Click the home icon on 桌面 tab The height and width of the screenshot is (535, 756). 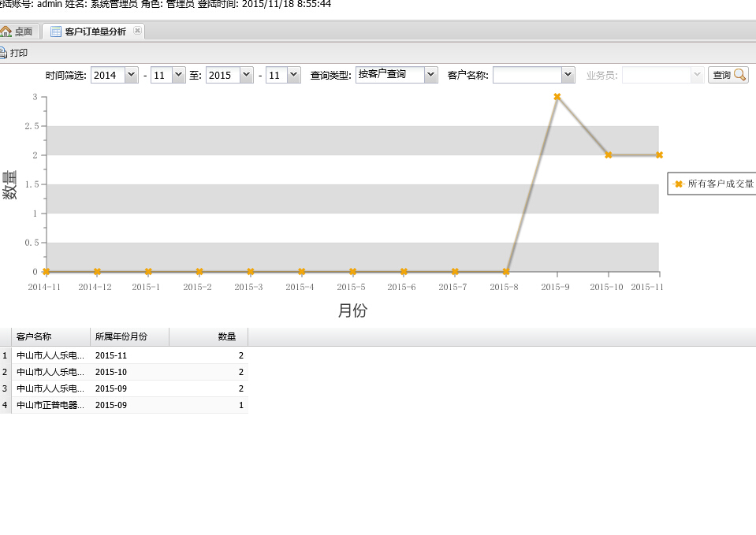[6, 32]
